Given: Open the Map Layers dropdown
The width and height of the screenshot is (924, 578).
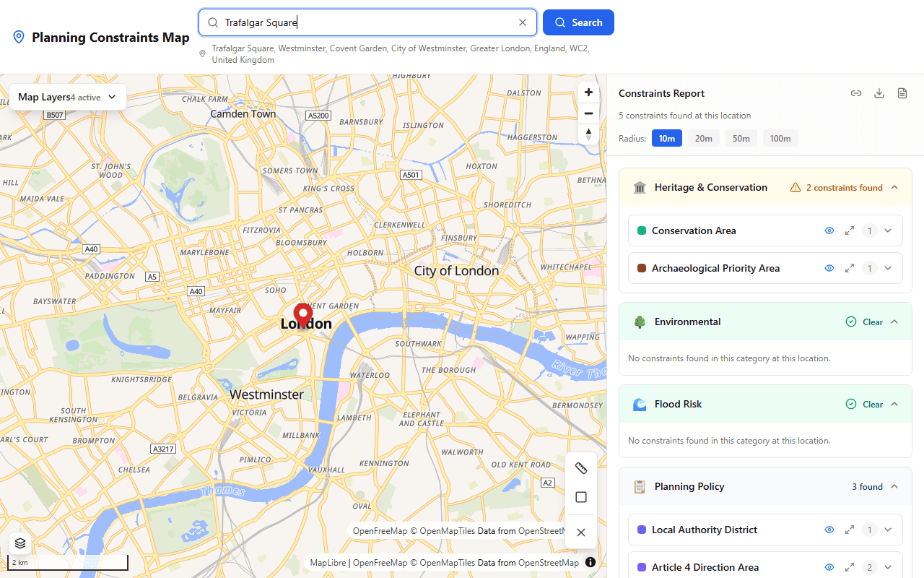Looking at the screenshot, I should 67,97.
